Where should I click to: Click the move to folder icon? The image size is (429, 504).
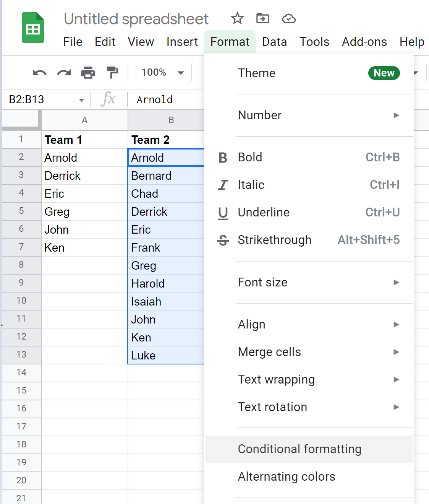click(262, 18)
